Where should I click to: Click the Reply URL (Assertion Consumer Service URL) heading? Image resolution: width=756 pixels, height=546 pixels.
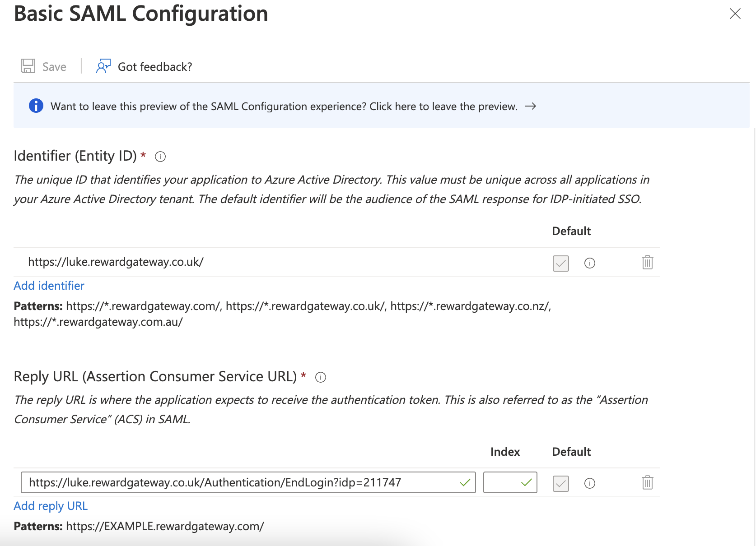(155, 376)
